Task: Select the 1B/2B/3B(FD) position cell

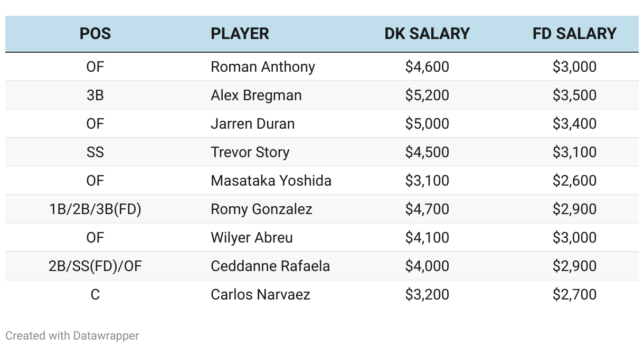Action: pyautogui.click(x=95, y=209)
